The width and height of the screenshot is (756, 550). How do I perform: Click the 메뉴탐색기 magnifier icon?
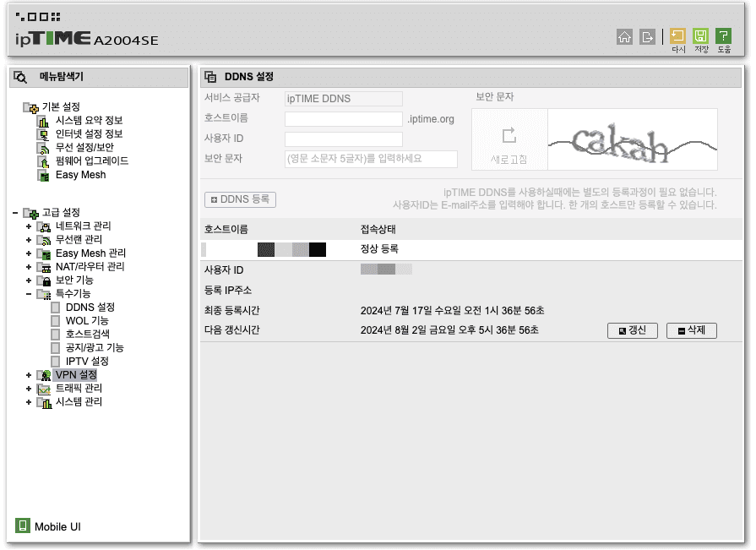click(x=21, y=76)
